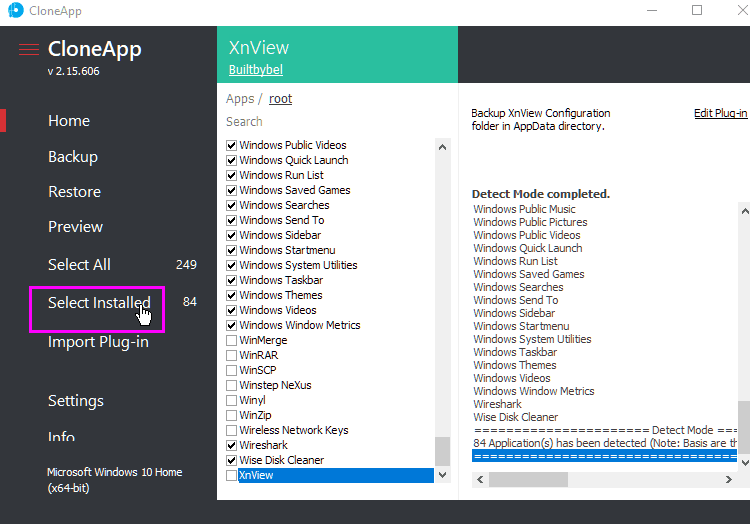
Task: Click the CloneApp logo in title bar
Action: click(16, 10)
